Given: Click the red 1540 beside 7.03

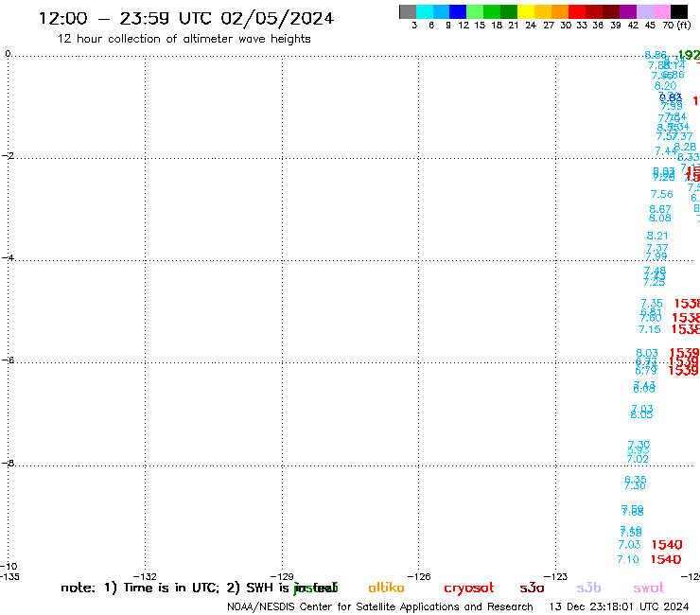Looking at the screenshot, I should click(x=667, y=545).
